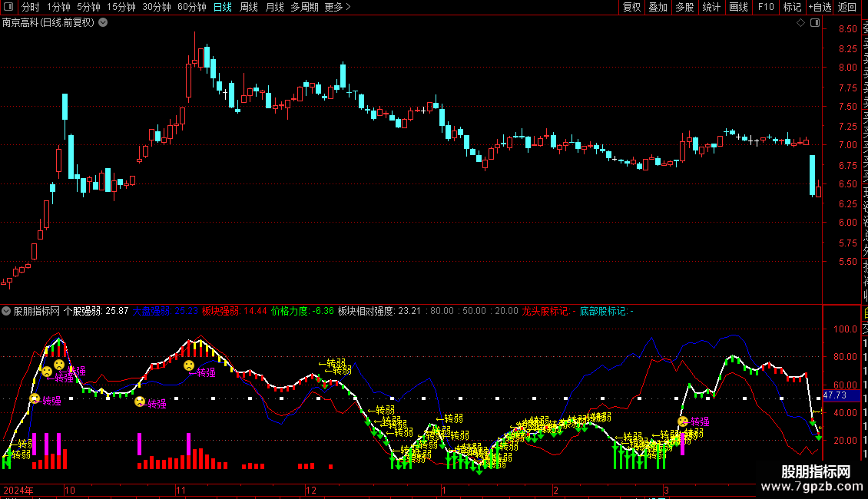The image size is (868, 499).
Task: Click the panel layout icon in chart corner
Action: (x=815, y=23)
